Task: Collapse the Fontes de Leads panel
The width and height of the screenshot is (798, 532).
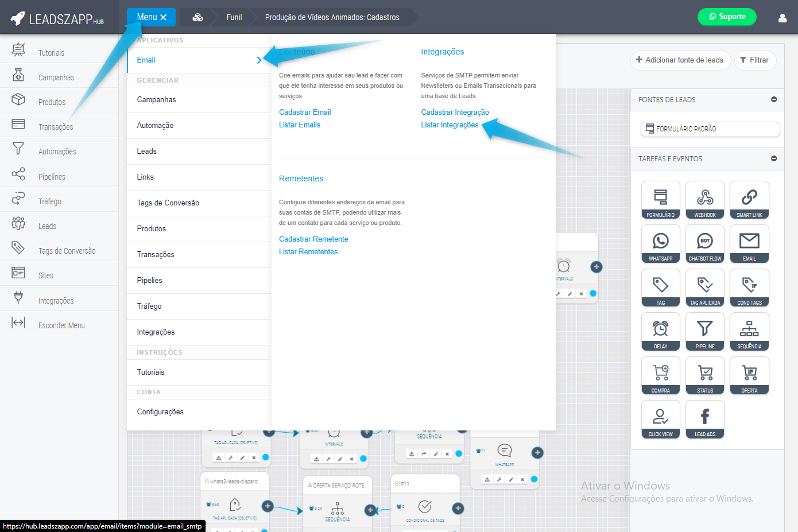Action: [x=773, y=100]
